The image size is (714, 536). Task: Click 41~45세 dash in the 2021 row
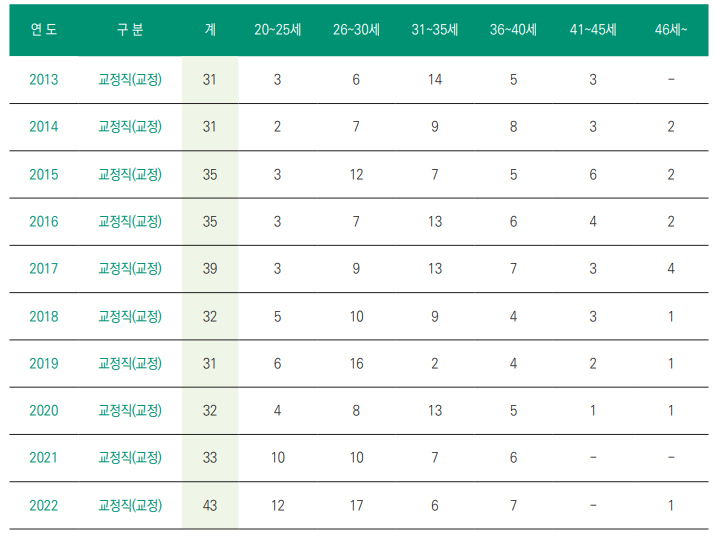coord(593,458)
